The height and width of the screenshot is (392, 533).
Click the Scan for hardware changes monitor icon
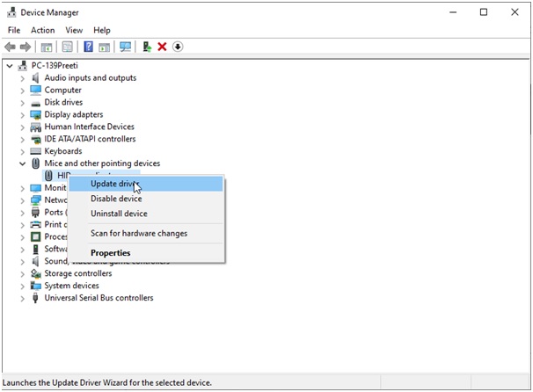tap(125, 47)
